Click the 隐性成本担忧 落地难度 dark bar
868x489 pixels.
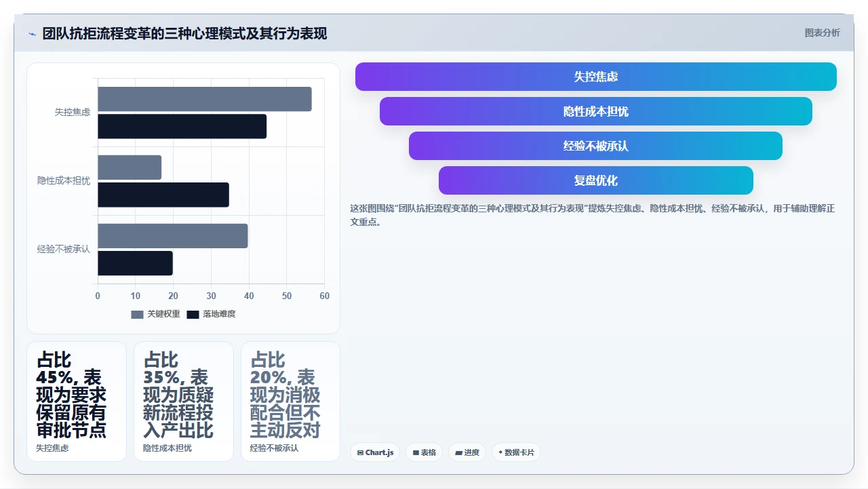(163, 195)
